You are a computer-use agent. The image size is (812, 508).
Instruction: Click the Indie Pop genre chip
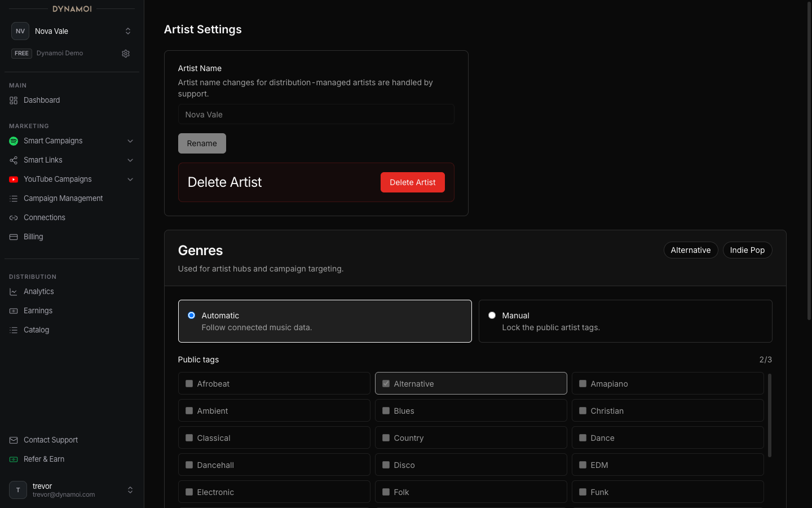click(748, 250)
